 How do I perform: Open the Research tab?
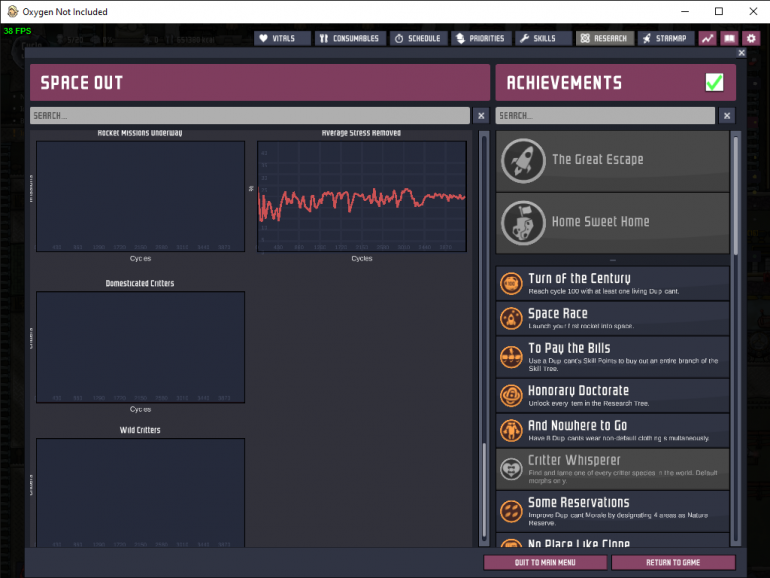coord(605,38)
